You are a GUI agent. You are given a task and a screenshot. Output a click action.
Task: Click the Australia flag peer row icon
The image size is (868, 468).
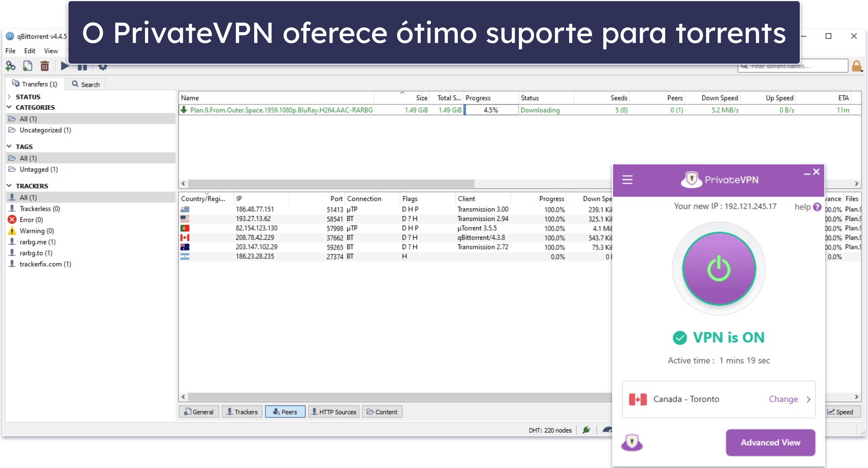185,247
